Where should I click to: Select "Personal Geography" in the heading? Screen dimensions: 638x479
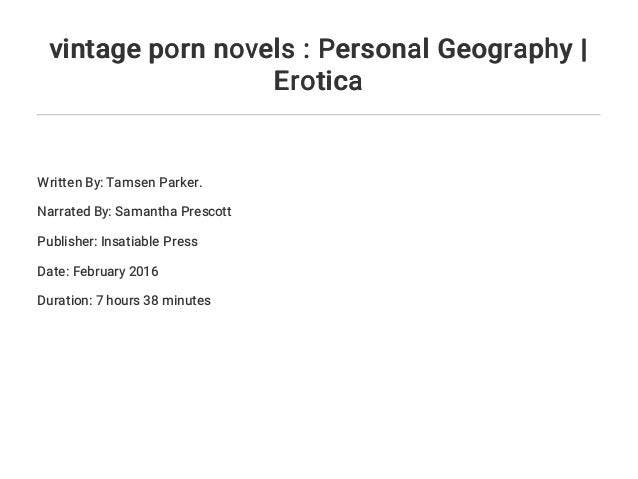tap(445, 50)
